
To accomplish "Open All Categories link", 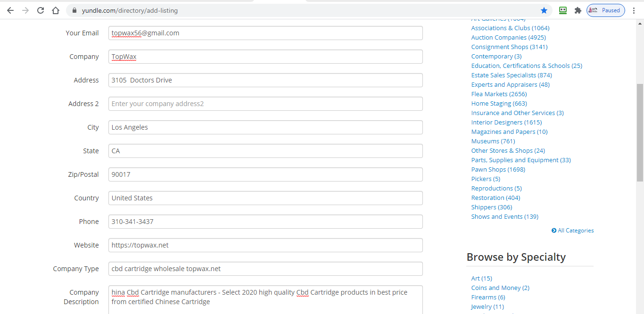I will tap(575, 231).
